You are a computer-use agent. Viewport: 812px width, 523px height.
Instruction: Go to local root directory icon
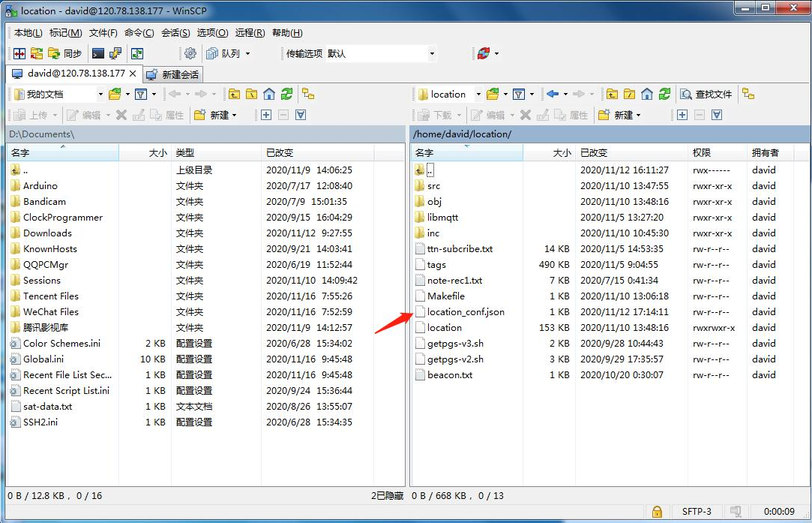tap(252, 95)
